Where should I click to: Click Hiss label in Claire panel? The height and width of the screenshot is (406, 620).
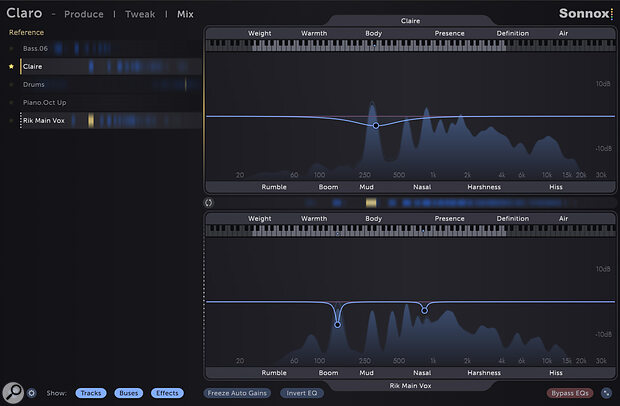tap(556, 187)
